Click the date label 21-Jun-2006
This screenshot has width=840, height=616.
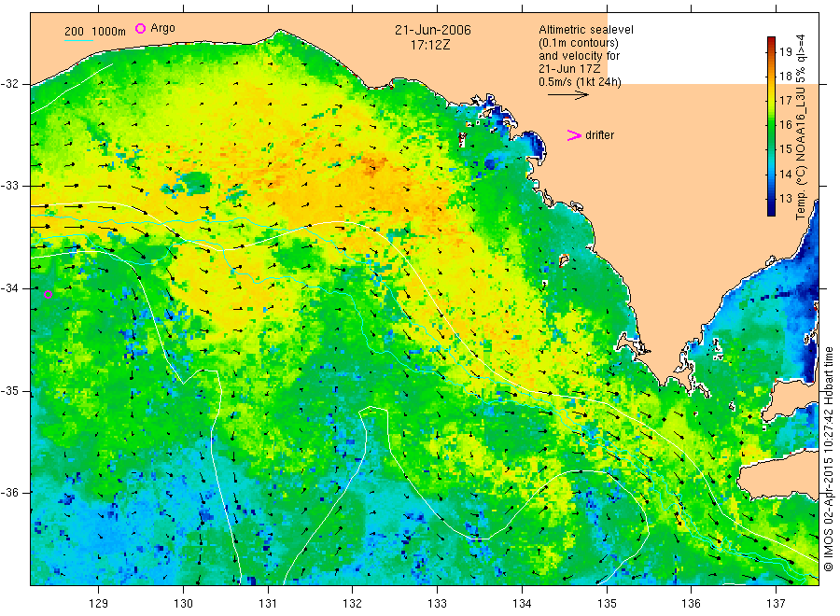coord(433,30)
